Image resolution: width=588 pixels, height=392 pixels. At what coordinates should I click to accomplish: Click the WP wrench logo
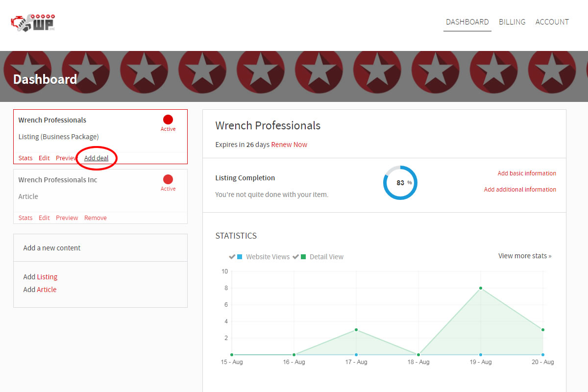tap(33, 23)
